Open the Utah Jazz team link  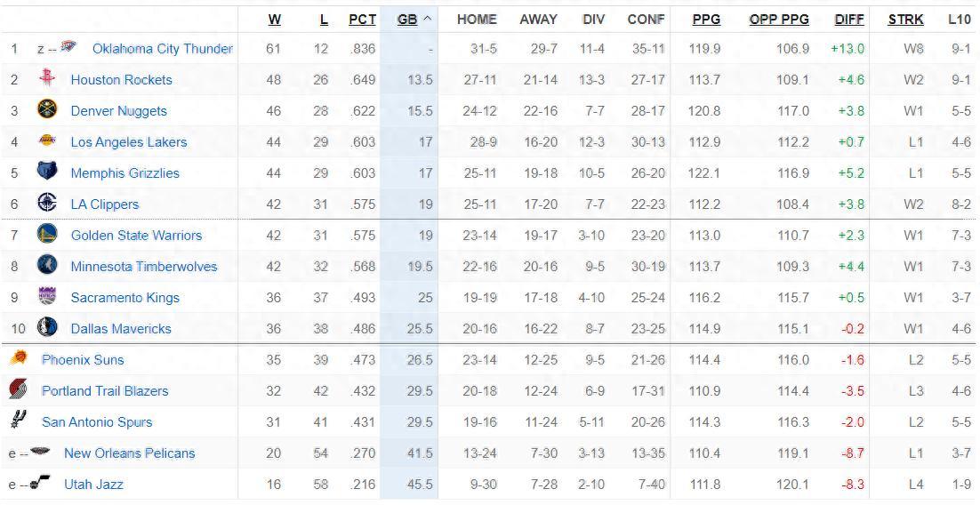tap(93, 484)
